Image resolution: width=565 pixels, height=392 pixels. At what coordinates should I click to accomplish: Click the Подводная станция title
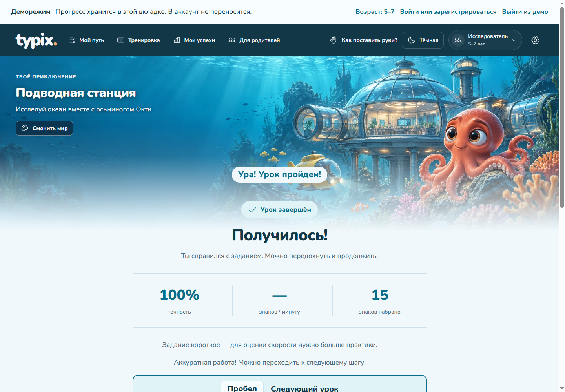76,93
